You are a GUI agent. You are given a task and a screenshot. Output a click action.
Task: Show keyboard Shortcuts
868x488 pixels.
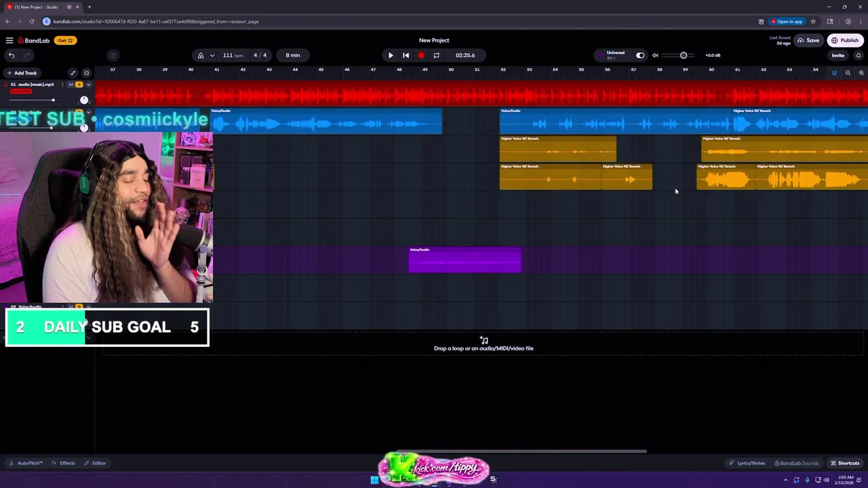[x=845, y=463]
